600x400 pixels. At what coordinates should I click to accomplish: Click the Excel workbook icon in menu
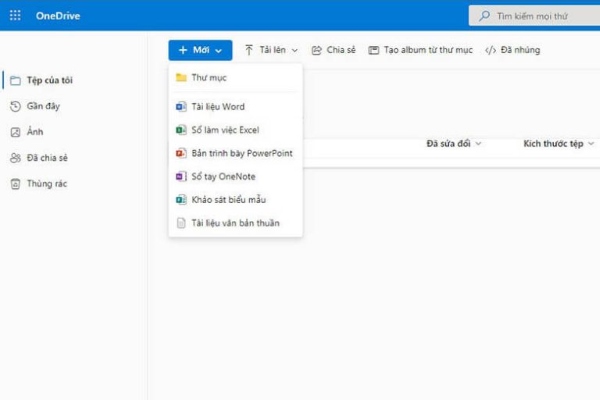(x=180, y=130)
